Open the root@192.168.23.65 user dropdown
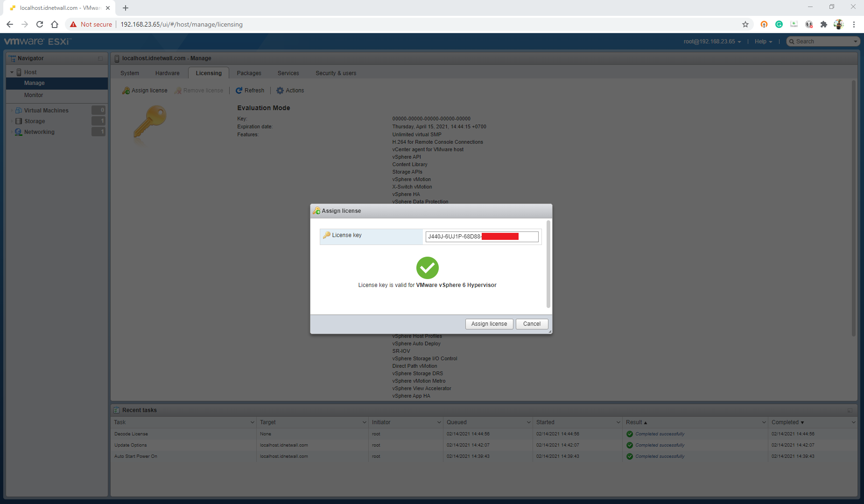 (x=710, y=41)
